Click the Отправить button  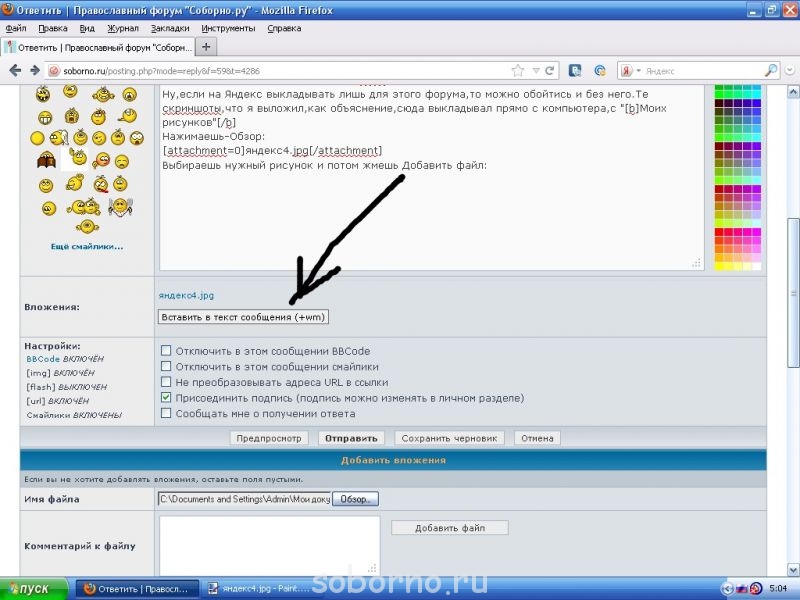[350, 438]
